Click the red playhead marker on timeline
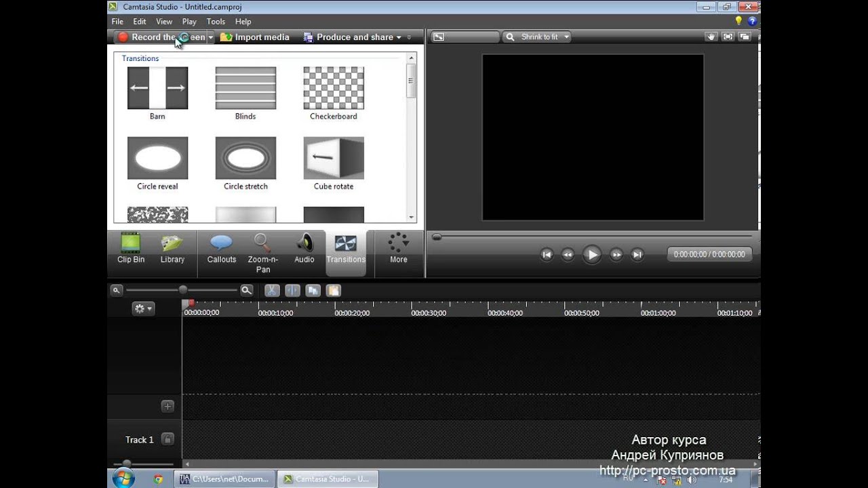 coord(191,304)
